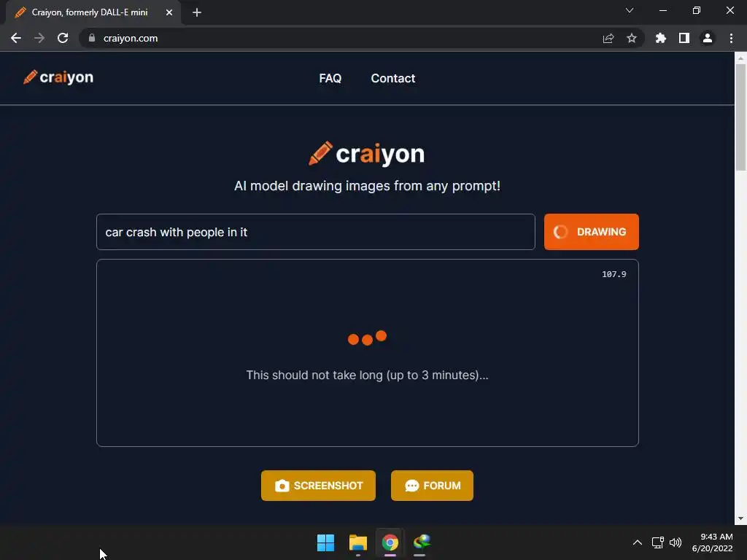Image resolution: width=747 pixels, height=560 pixels.
Task: Close the Craiyon browser tab
Action: [x=169, y=12]
